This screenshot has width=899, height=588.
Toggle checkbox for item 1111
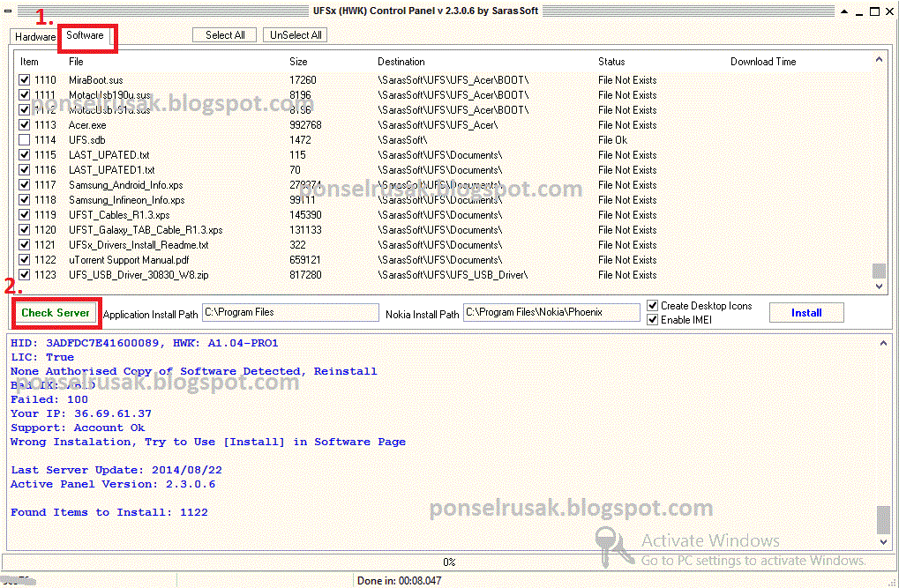click(24, 94)
